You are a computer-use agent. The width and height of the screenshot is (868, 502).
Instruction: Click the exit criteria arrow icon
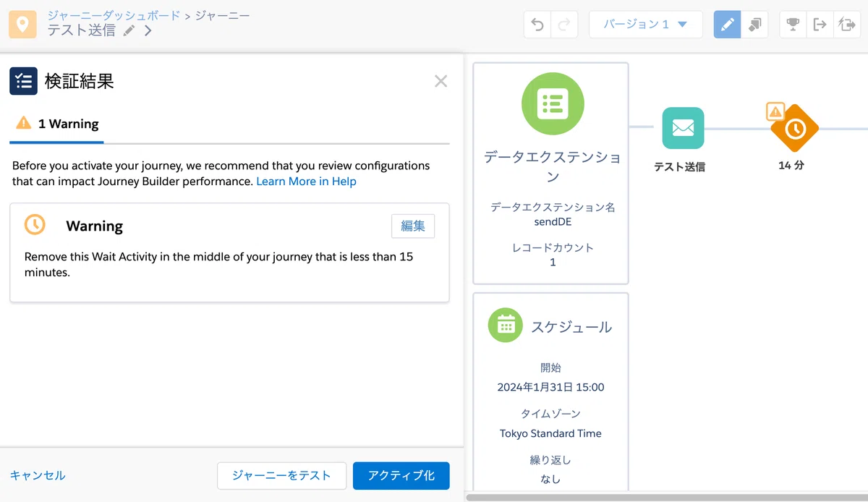(820, 25)
